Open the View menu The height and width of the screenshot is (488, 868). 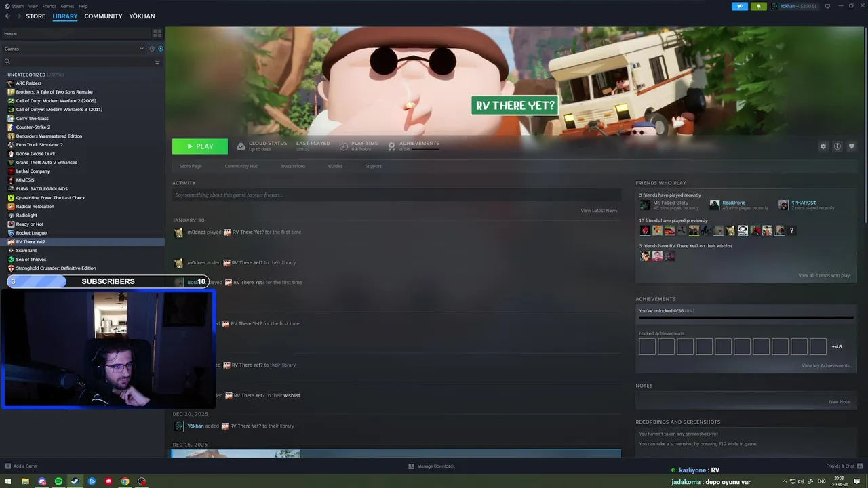33,6
